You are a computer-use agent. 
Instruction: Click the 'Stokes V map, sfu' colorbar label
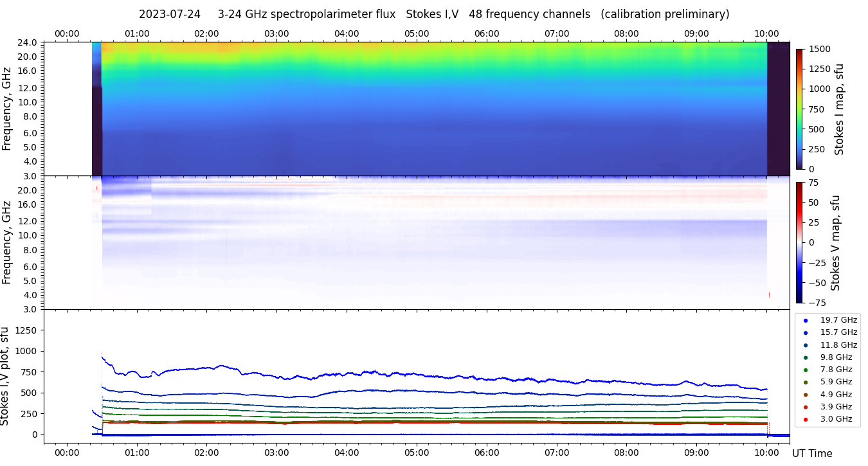836,242
